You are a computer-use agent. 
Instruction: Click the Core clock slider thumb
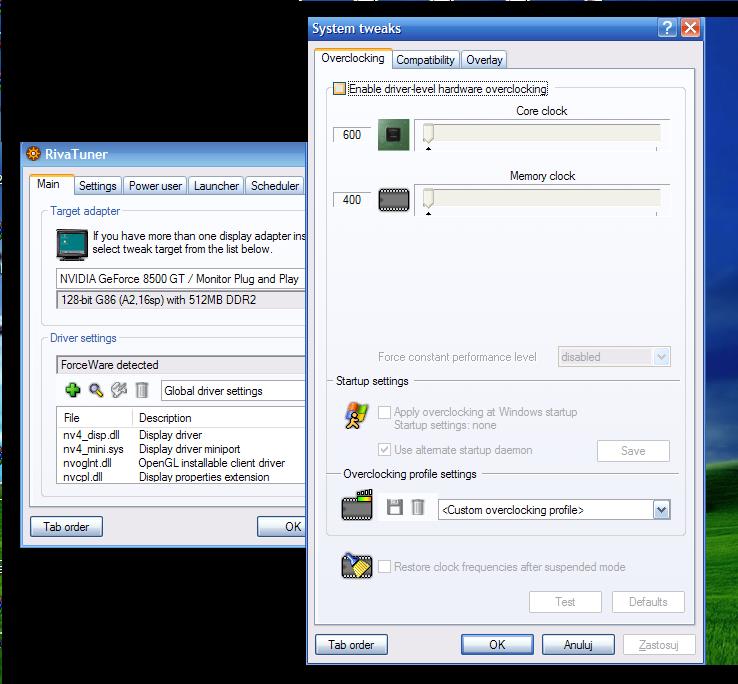point(428,133)
